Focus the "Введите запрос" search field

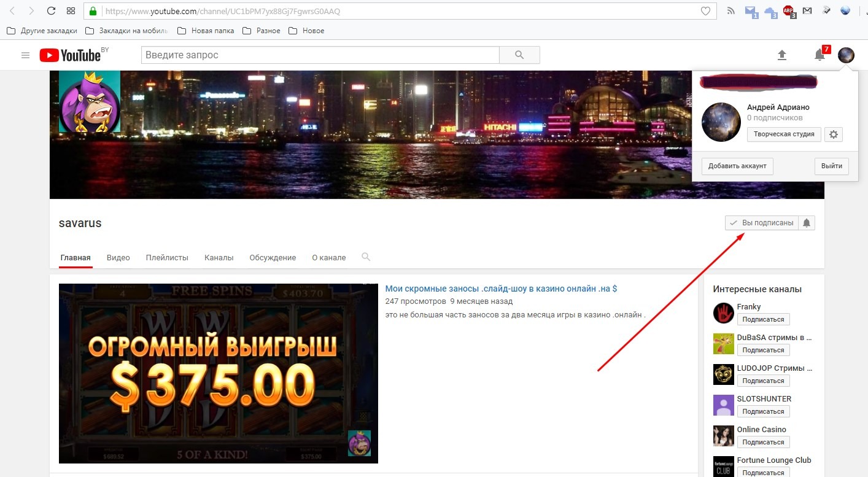320,55
